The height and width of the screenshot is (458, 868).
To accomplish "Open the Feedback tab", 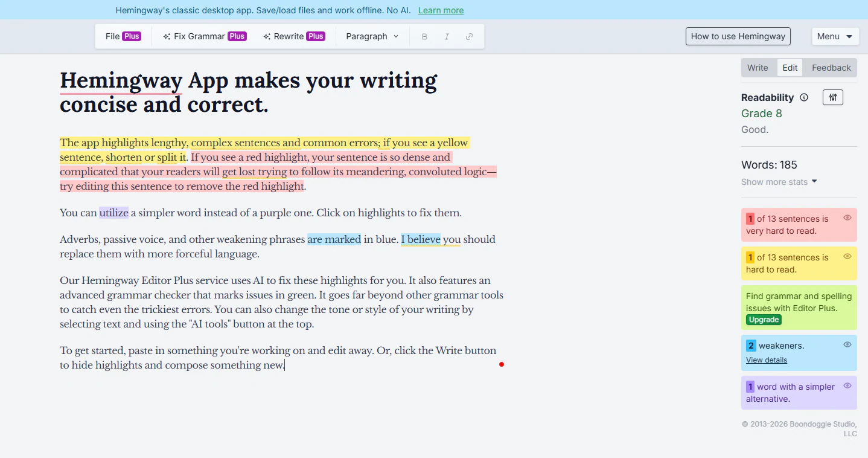I will (x=831, y=68).
